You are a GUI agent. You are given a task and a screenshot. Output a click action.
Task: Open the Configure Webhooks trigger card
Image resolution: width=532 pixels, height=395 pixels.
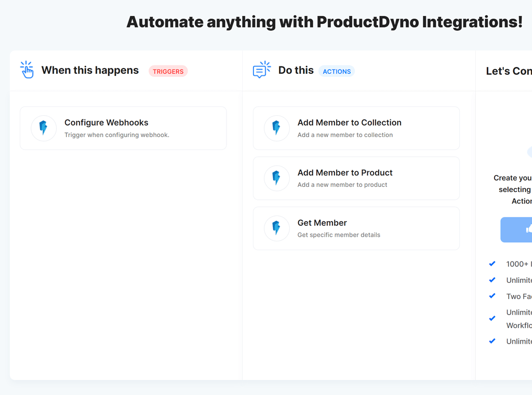pos(123,128)
